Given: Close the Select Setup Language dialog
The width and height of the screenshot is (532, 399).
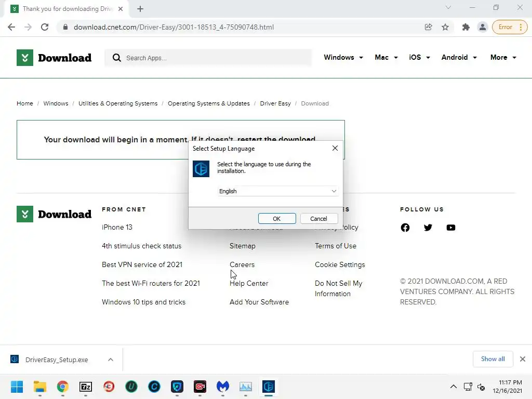Looking at the screenshot, I should 335,148.
